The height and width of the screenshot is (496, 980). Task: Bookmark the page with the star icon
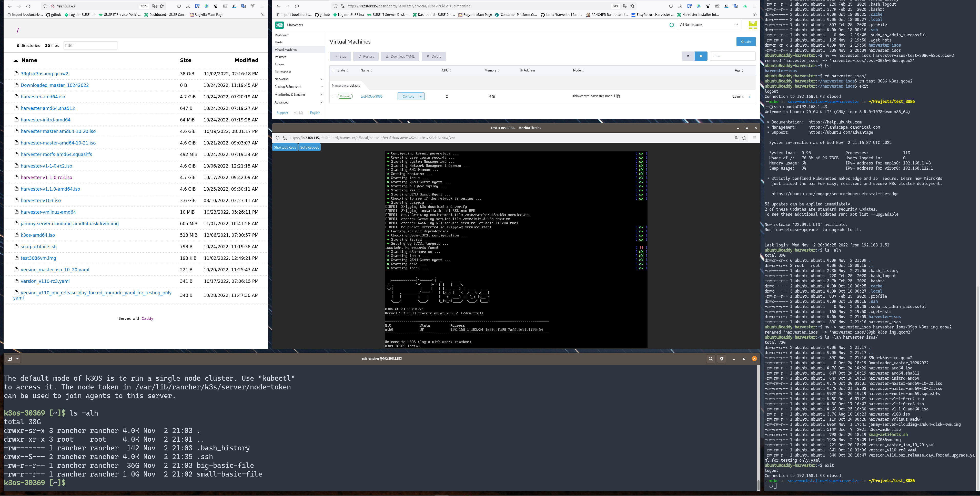(632, 6)
